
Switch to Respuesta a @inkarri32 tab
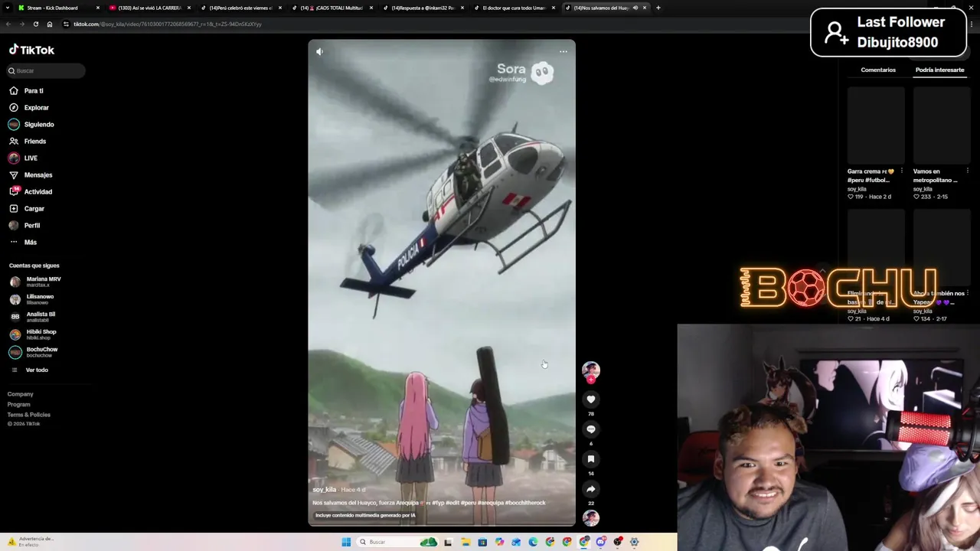click(423, 8)
